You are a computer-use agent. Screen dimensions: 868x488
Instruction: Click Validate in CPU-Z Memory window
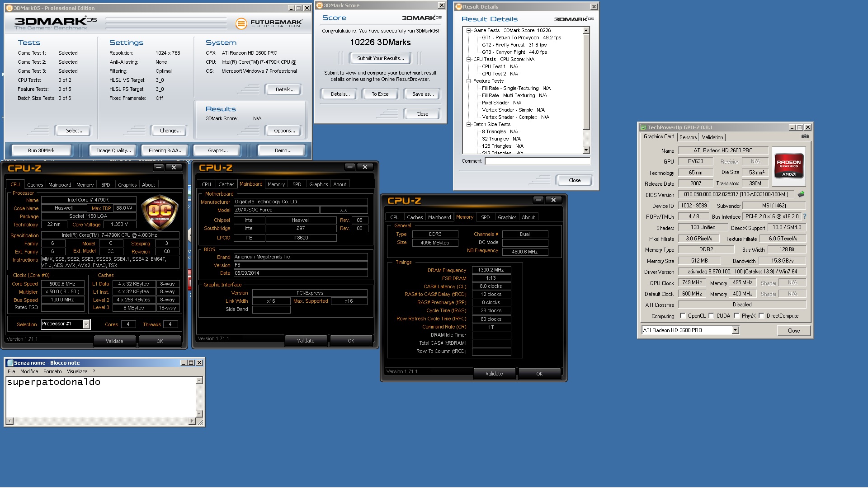click(494, 374)
